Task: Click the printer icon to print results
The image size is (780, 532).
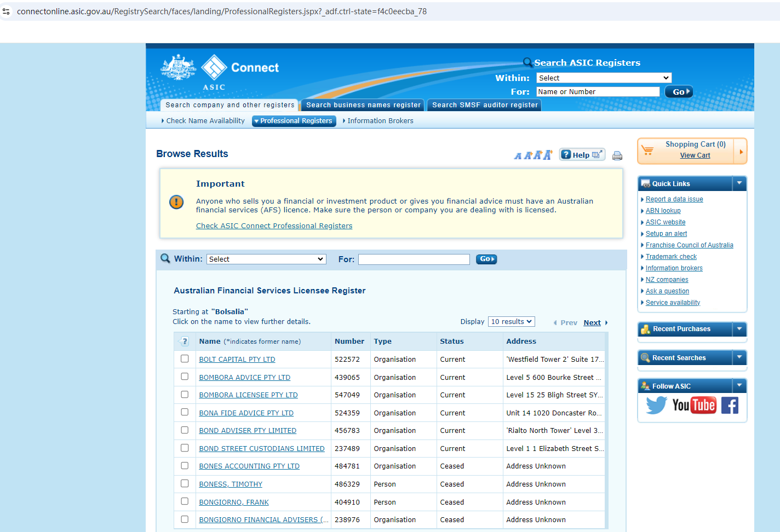Action: click(617, 155)
